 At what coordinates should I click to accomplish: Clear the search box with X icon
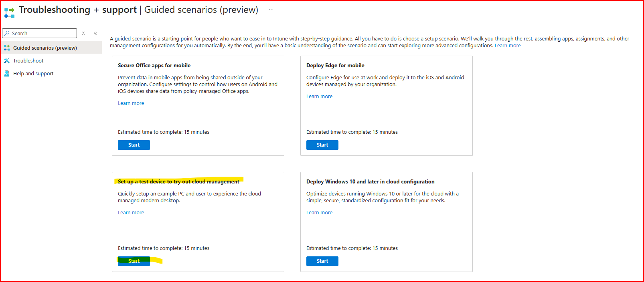[83, 33]
